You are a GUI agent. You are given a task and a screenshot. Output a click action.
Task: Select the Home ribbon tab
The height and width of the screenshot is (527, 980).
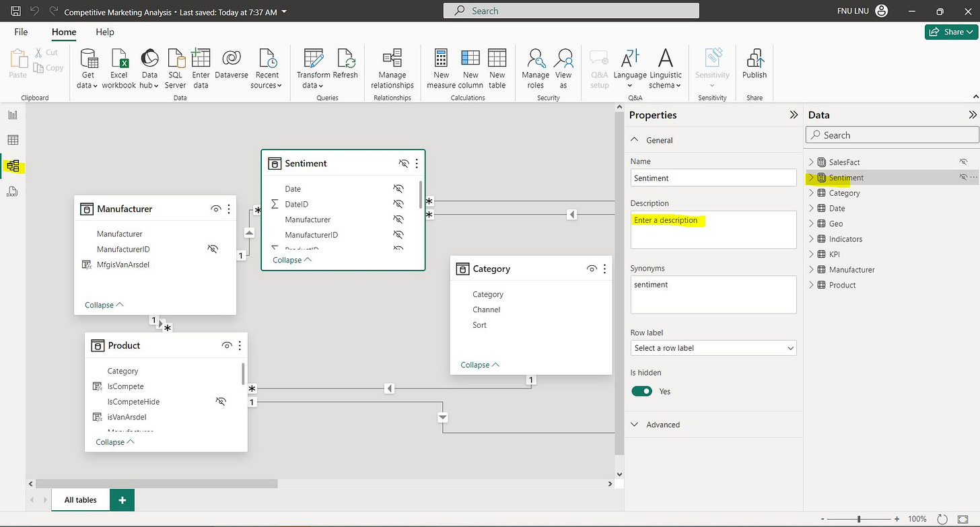click(x=64, y=32)
